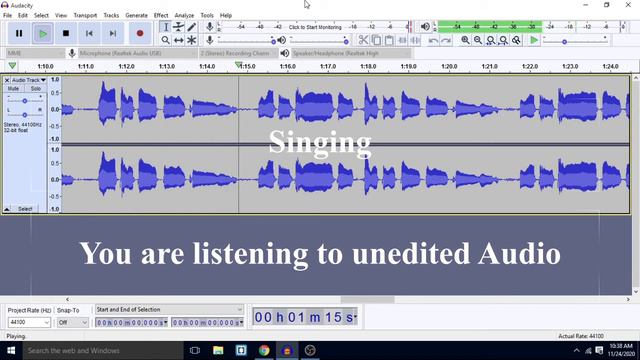This screenshot has height=360, width=640.
Task: Open the Microphone recording device dropdown
Action: pos(138,53)
